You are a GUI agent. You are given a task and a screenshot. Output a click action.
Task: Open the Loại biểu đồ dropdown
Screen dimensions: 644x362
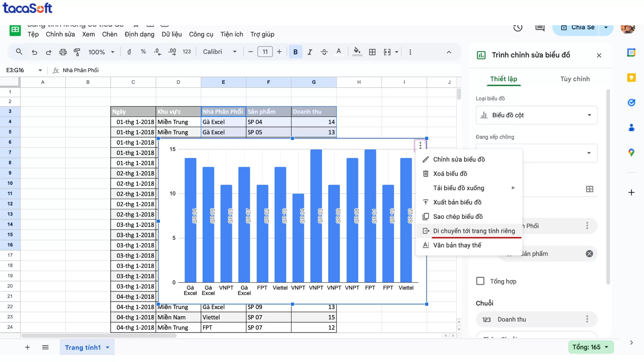click(x=536, y=115)
